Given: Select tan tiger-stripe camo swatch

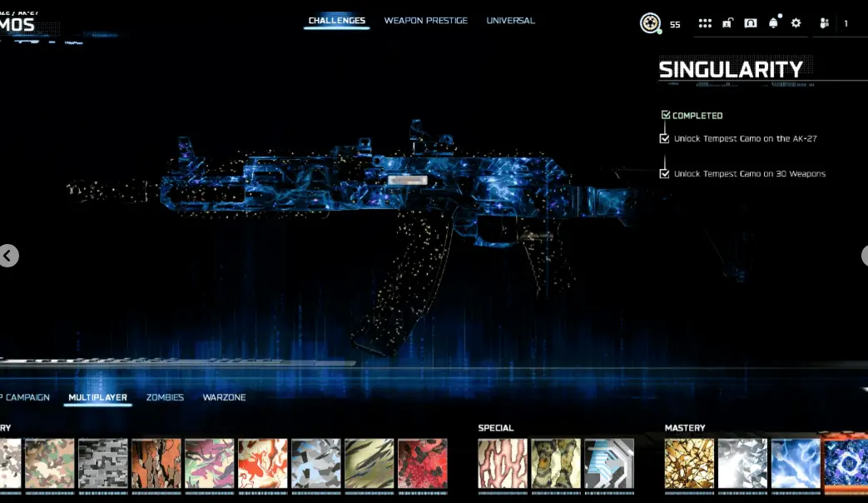Looking at the screenshot, I should tap(370, 464).
